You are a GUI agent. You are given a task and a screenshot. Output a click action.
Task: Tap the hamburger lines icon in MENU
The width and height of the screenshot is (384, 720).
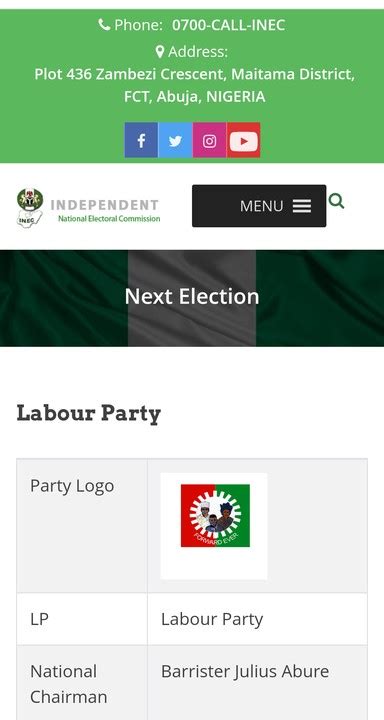click(x=302, y=206)
